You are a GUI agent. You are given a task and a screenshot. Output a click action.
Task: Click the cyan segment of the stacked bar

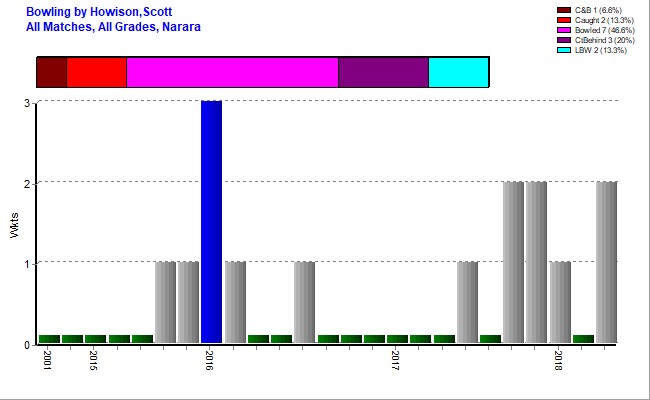pos(458,73)
